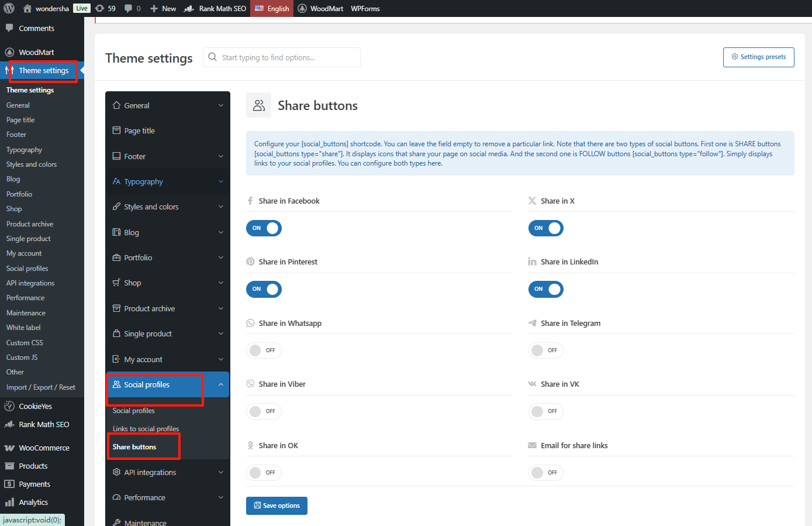Open the Settings presets button

758,57
